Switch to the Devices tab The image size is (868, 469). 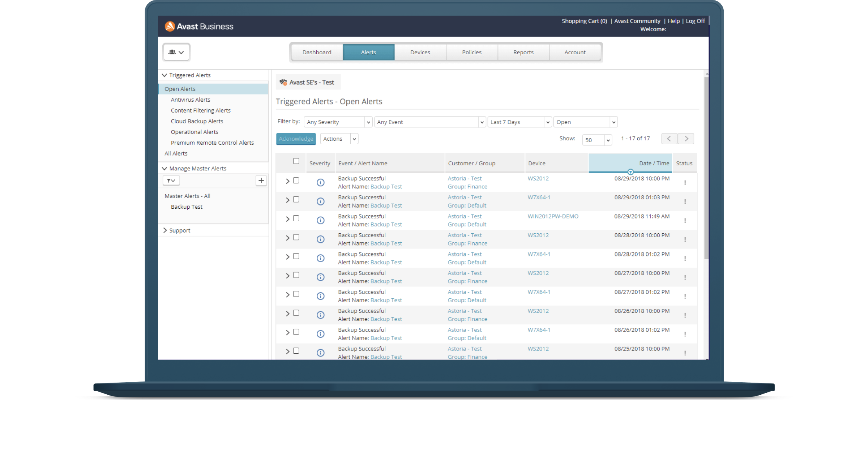[420, 52]
